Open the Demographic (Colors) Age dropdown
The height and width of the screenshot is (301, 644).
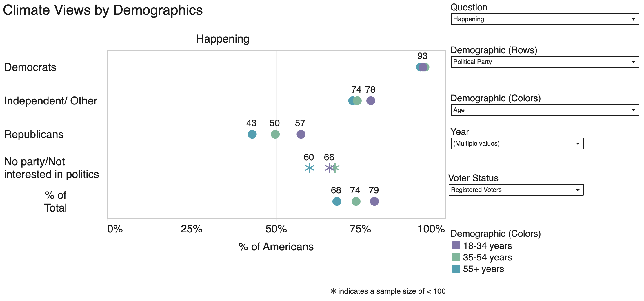pyautogui.click(x=545, y=110)
